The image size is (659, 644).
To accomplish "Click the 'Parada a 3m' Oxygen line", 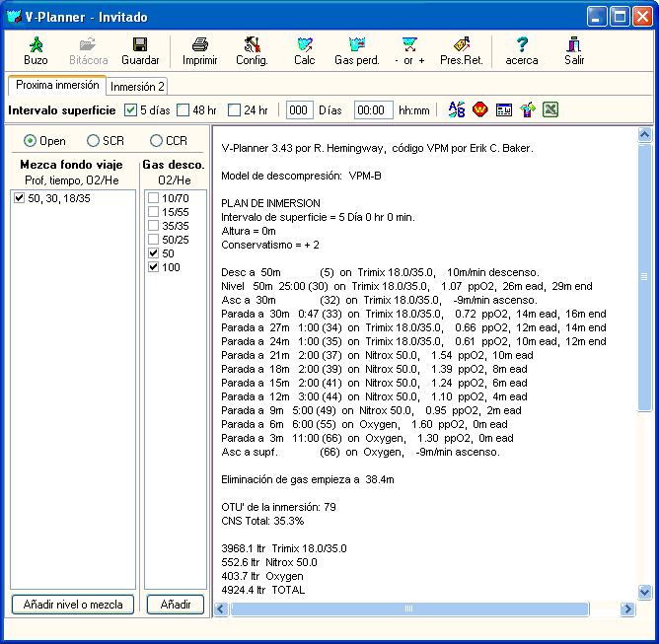I will tap(367, 438).
